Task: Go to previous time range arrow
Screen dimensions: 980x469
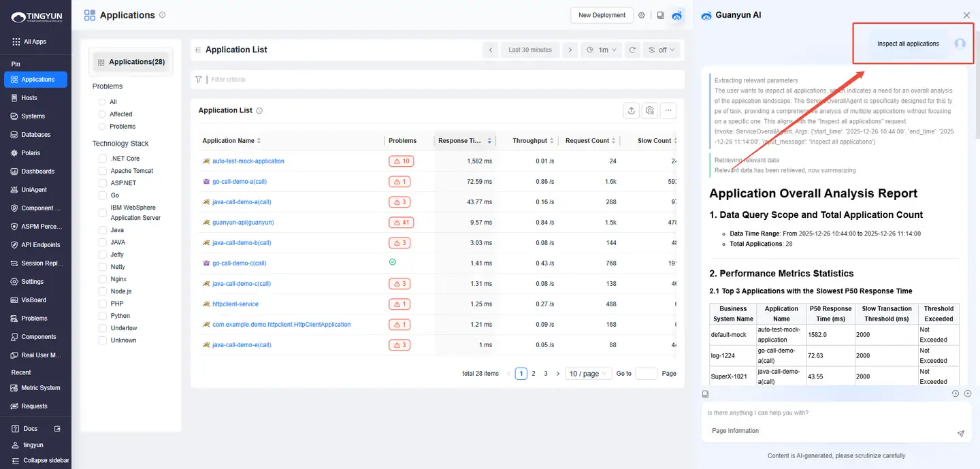Action: (491, 50)
